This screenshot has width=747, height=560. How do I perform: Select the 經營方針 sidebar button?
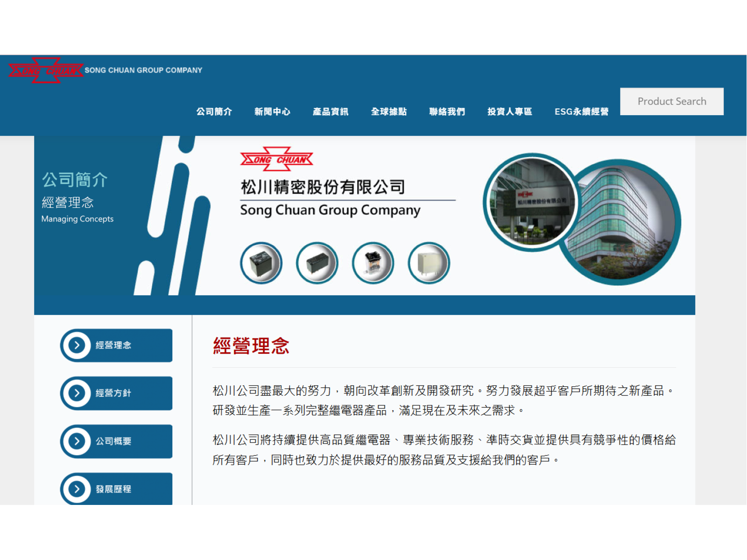tap(116, 393)
